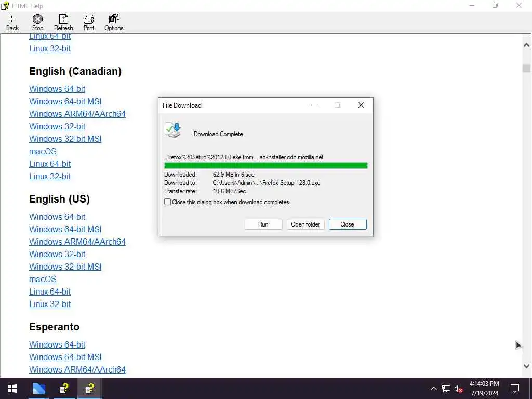532x399 pixels.
Task: Open English (US) Windows 64-bit MSI link
Action: coord(65,229)
